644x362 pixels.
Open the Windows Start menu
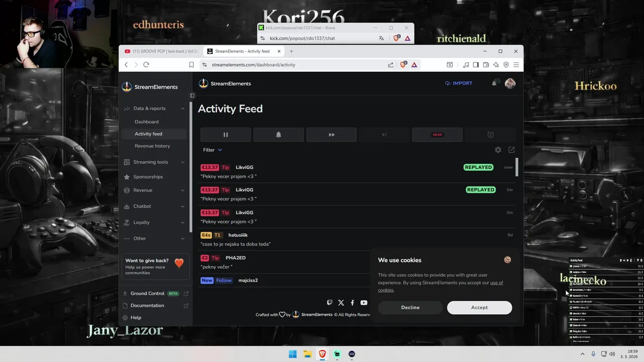point(292,354)
